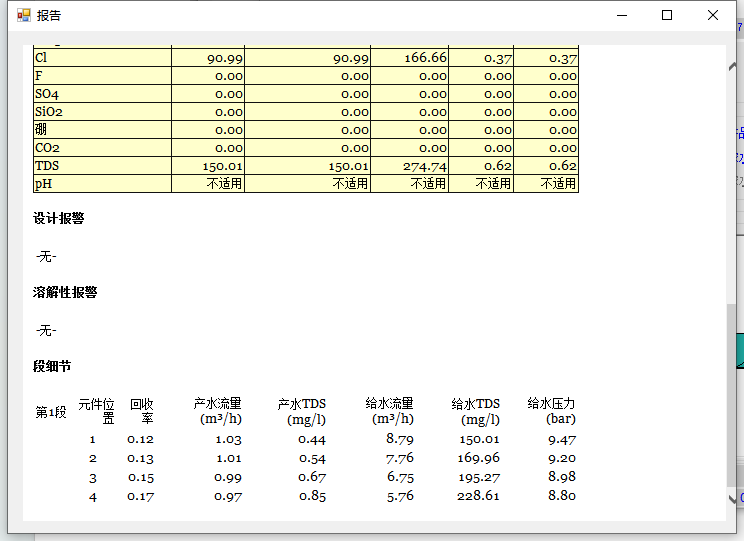Click the 274.74 TDS value cell
The width and height of the screenshot is (744, 541).
pyautogui.click(x=425, y=166)
